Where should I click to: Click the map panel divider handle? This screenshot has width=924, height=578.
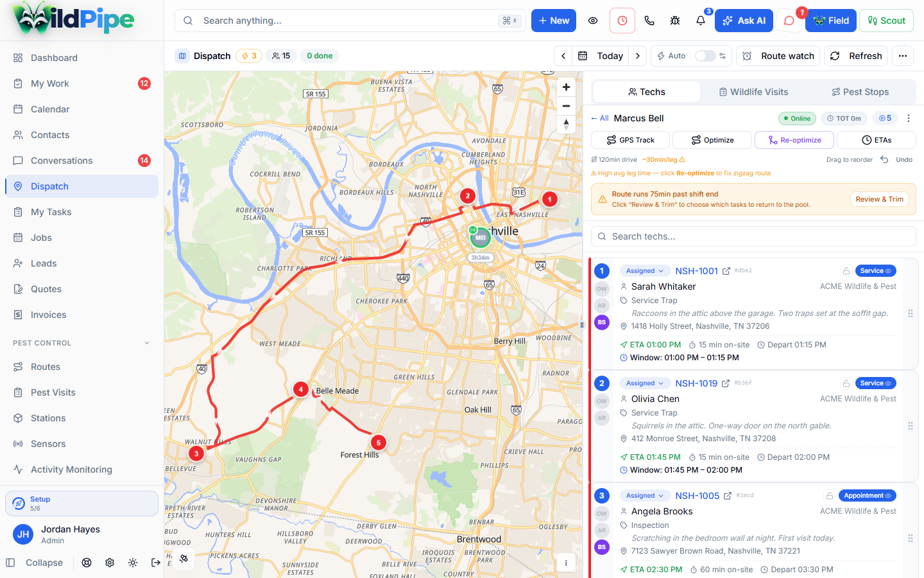click(x=582, y=324)
